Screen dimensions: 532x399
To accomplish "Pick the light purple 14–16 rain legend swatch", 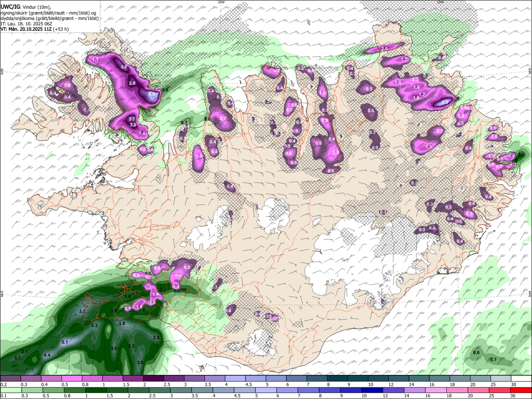I will click(x=414, y=390).
